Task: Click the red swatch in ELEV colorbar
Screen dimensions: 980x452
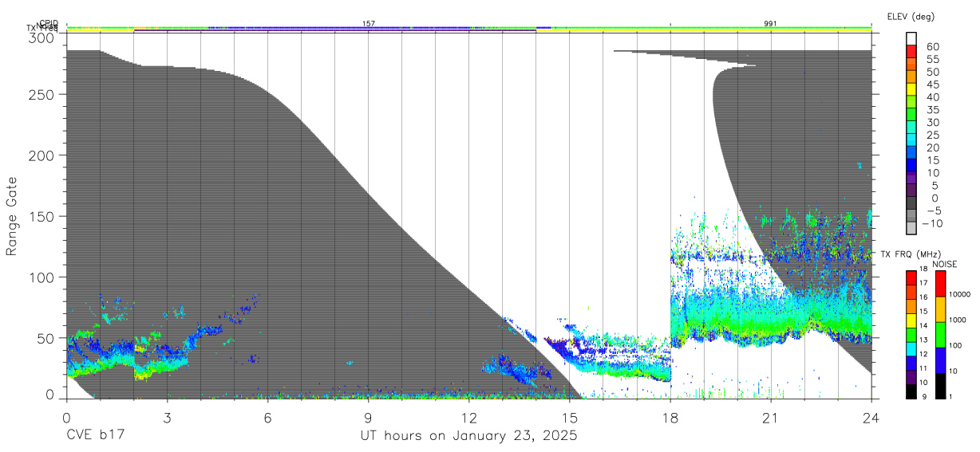Action: coord(912,51)
